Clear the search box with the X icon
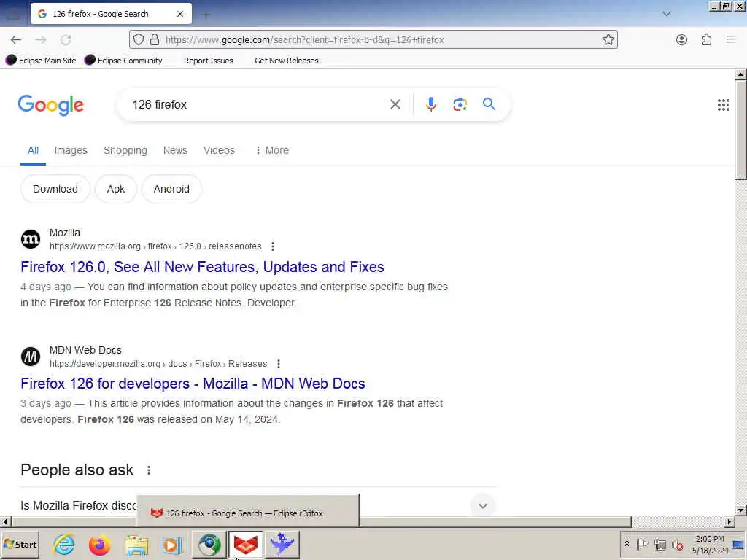 click(395, 104)
